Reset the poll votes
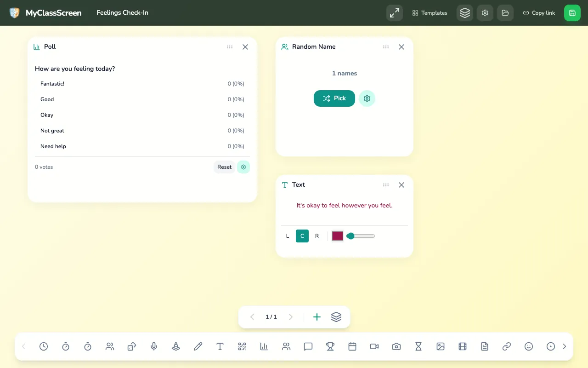 tap(225, 167)
